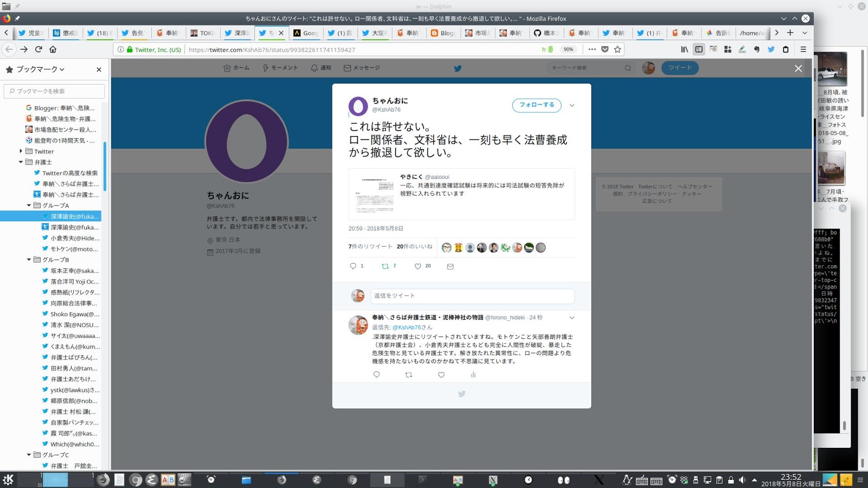This screenshot has width=868, height=488.
Task: Go to Firefox home page
Action: (53, 49)
